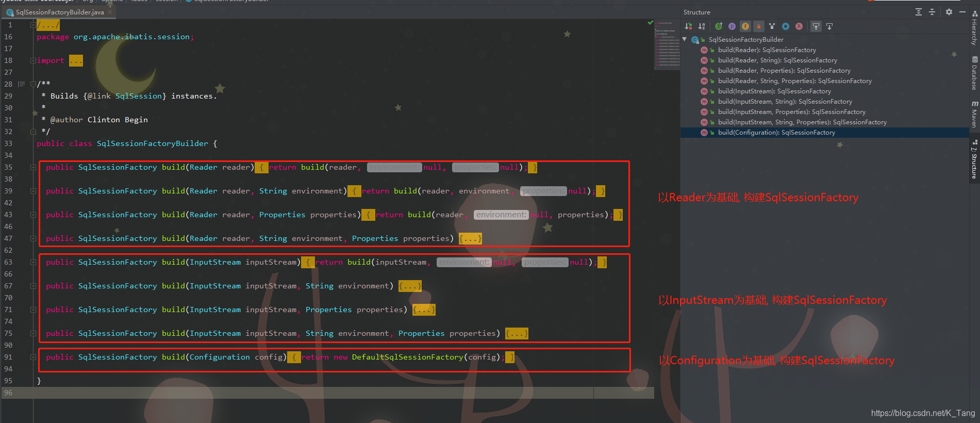980x423 pixels.
Task: Select build(Reader, String, Properties) method node
Action: pos(795,81)
